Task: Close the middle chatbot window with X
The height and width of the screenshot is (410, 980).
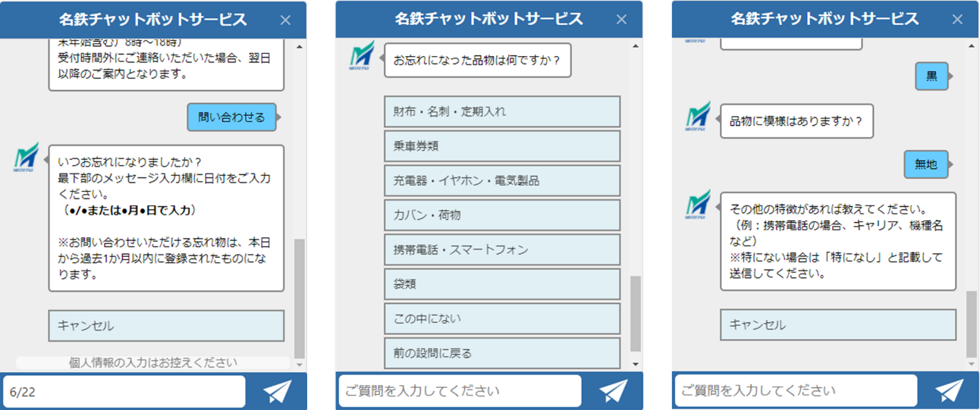Action: click(621, 20)
